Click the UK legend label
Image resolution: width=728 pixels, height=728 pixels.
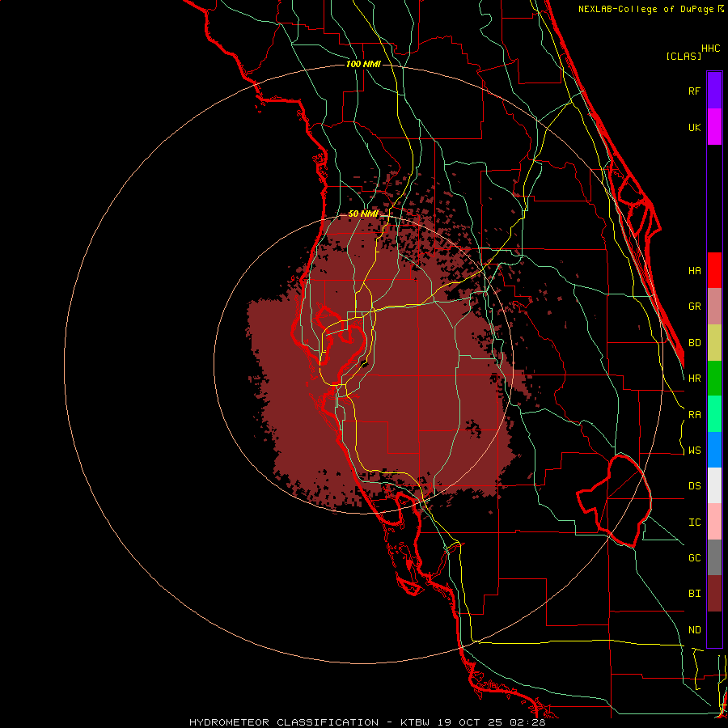pos(694,127)
